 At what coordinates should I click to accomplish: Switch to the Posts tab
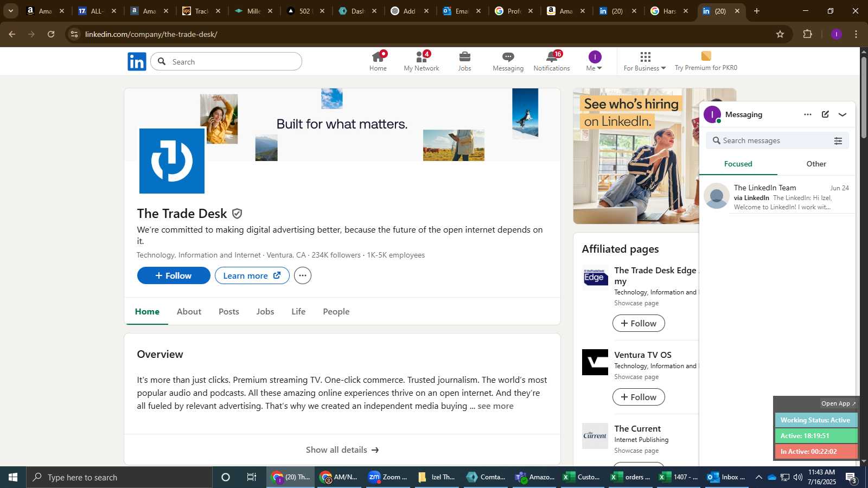229,312
